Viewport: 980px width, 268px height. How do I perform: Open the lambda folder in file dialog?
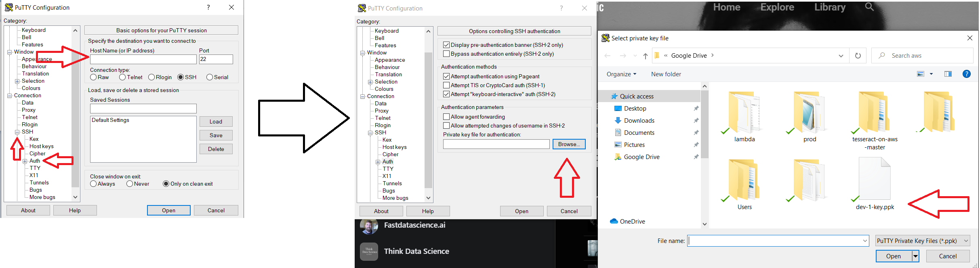click(744, 113)
